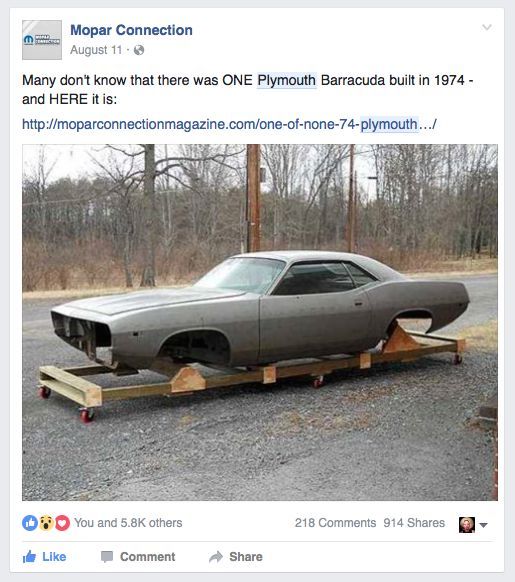The image size is (515, 582).
Task: Click the public globe privacy icon
Action: (x=139, y=50)
